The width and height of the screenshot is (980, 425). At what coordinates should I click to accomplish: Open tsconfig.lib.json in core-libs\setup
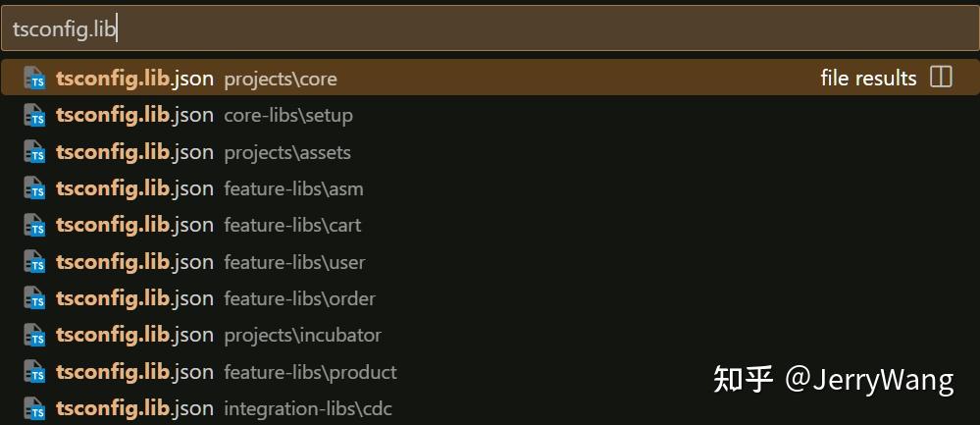(134, 115)
